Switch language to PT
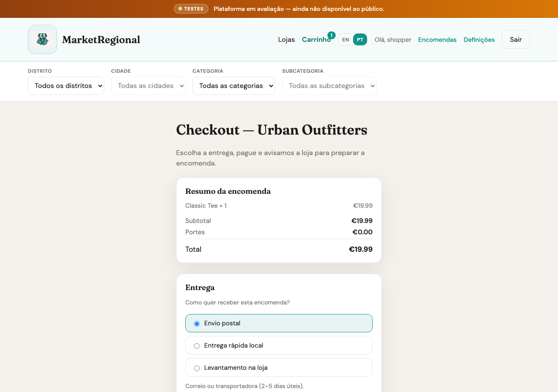 click(x=360, y=40)
